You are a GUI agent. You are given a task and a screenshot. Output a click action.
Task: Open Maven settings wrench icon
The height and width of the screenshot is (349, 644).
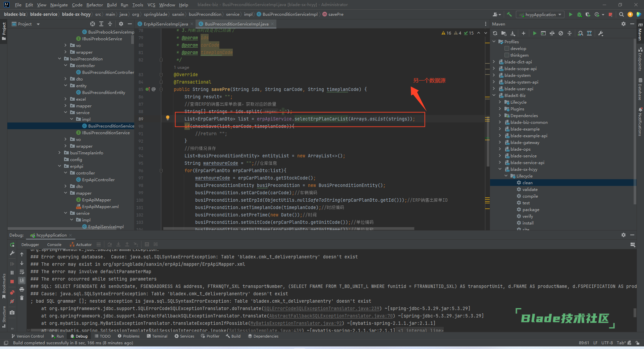tap(601, 33)
